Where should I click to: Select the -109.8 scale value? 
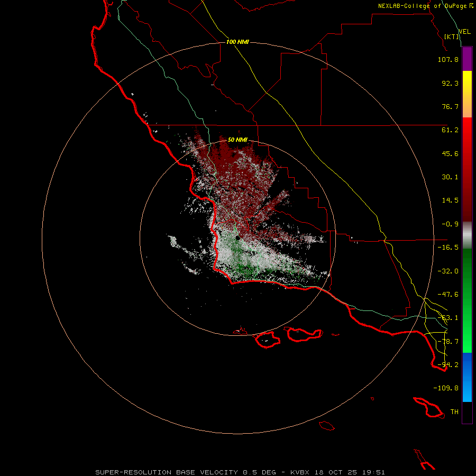(x=446, y=388)
